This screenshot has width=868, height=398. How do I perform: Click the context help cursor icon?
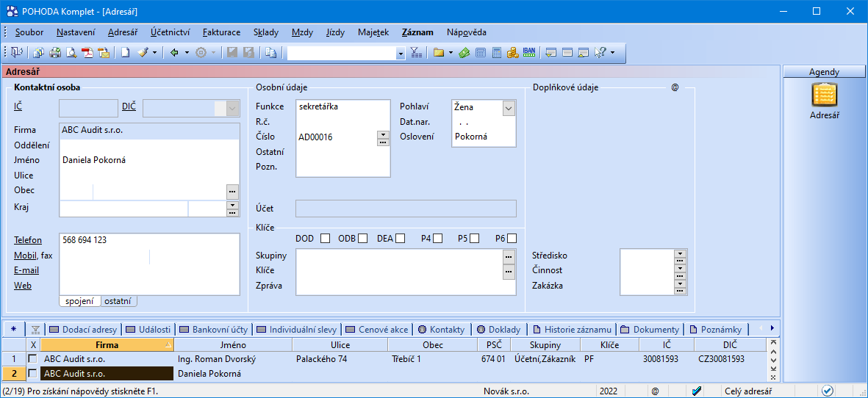point(600,53)
